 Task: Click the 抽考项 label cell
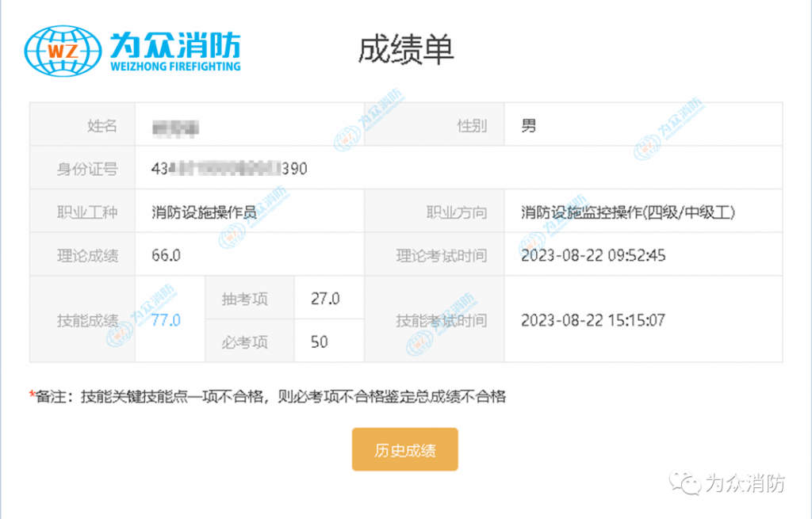coord(250,297)
